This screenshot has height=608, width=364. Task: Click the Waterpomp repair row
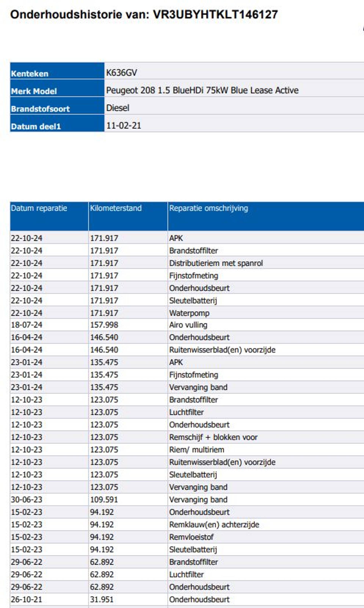(x=189, y=313)
